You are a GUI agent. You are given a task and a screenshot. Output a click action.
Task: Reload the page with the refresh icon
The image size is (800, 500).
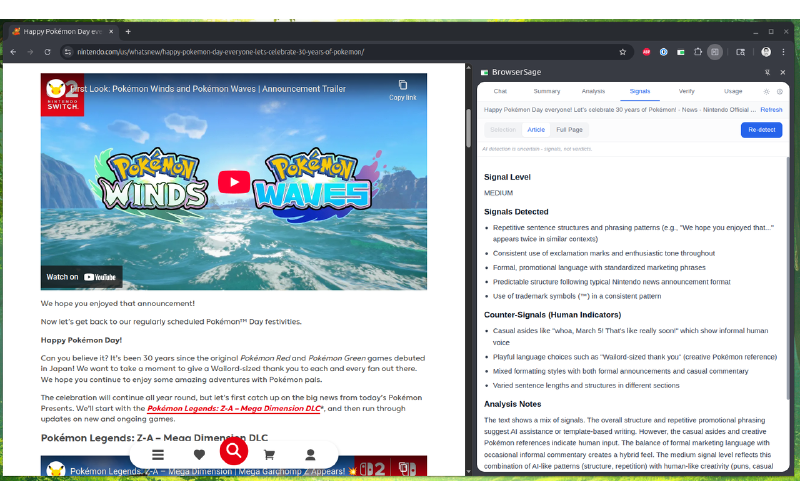click(47, 52)
